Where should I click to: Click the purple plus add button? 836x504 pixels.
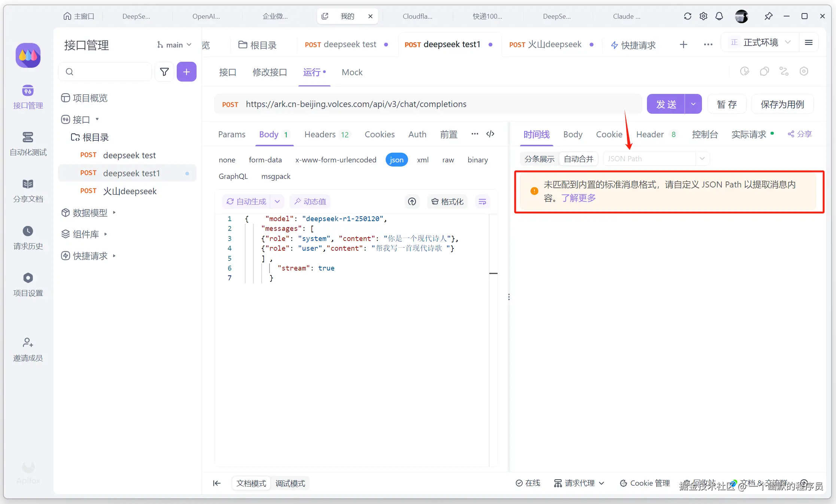click(x=186, y=71)
